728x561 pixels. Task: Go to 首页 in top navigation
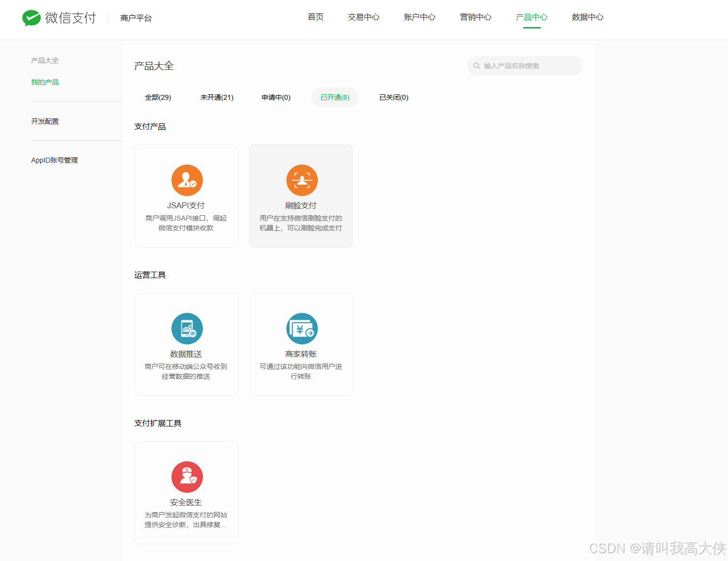(x=315, y=17)
